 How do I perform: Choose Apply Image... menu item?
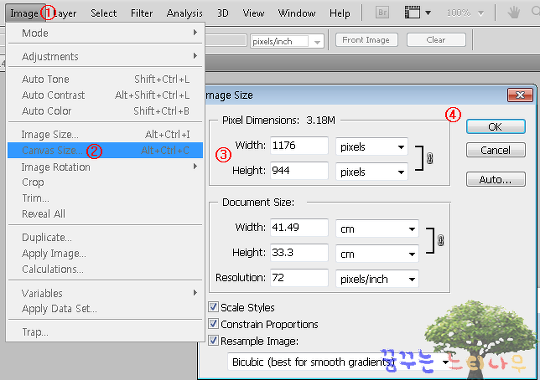pos(105,253)
